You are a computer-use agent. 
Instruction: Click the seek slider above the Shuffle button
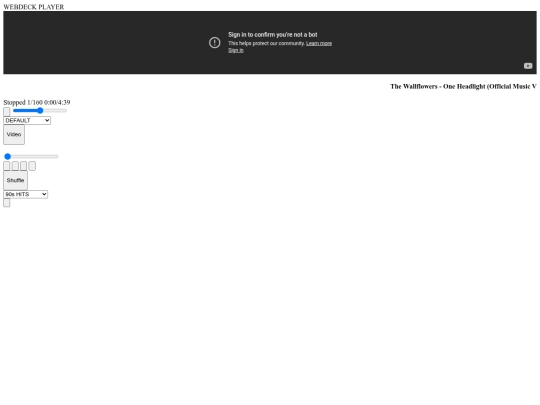[31, 157]
